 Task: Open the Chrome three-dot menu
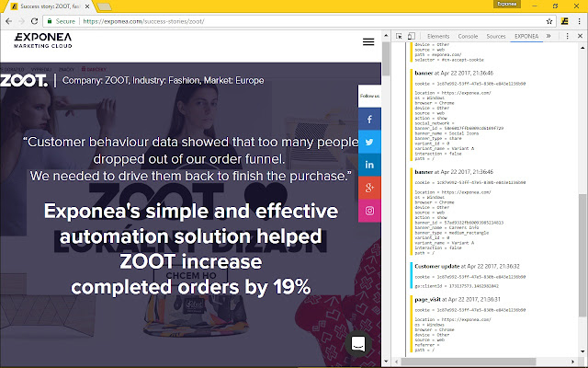580,21
